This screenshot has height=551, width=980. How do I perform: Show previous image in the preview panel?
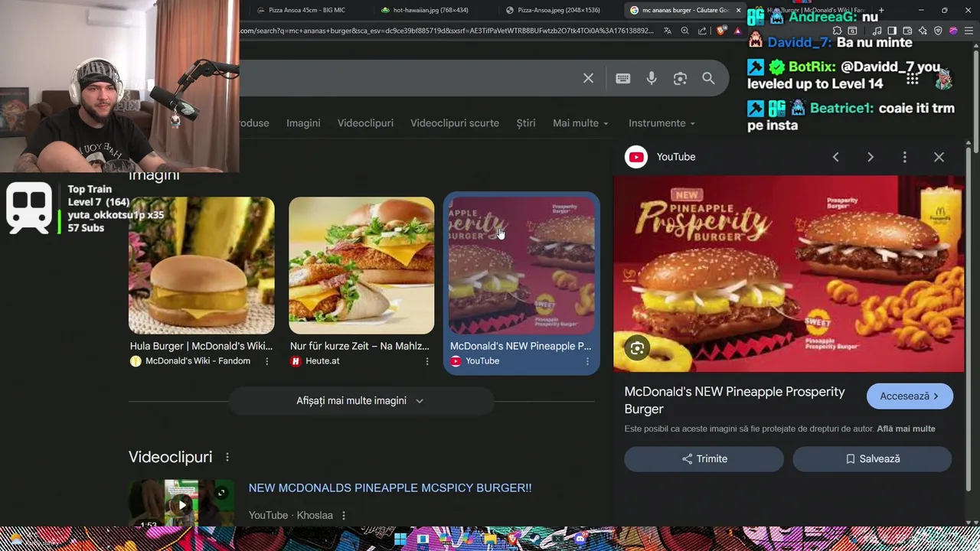(836, 157)
